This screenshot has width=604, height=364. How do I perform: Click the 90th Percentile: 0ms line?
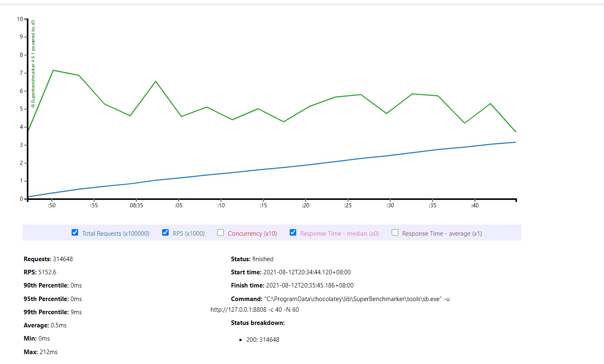coord(53,285)
